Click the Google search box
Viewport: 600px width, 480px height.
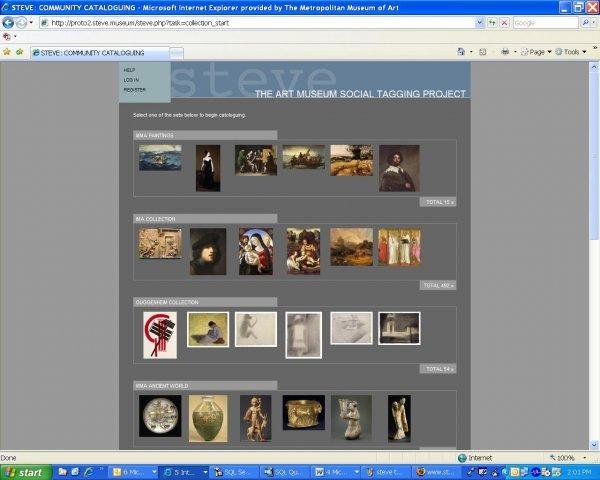pos(545,23)
